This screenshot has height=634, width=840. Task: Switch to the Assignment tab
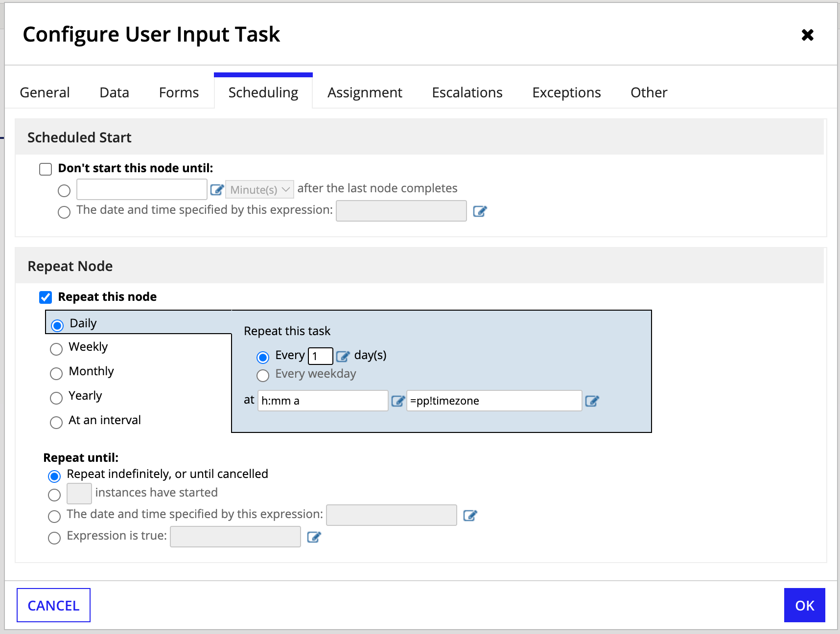[x=365, y=92]
